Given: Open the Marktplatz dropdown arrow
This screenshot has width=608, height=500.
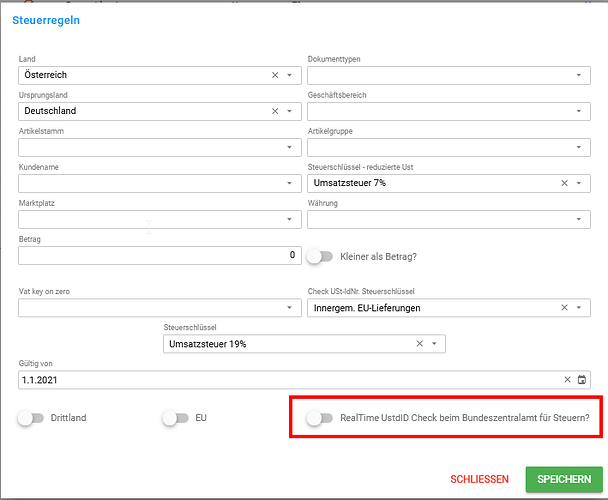Looking at the screenshot, I should point(289,219).
